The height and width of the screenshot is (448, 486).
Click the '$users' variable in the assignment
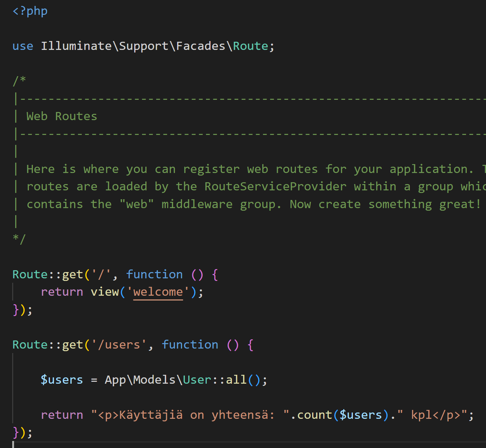point(62,380)
